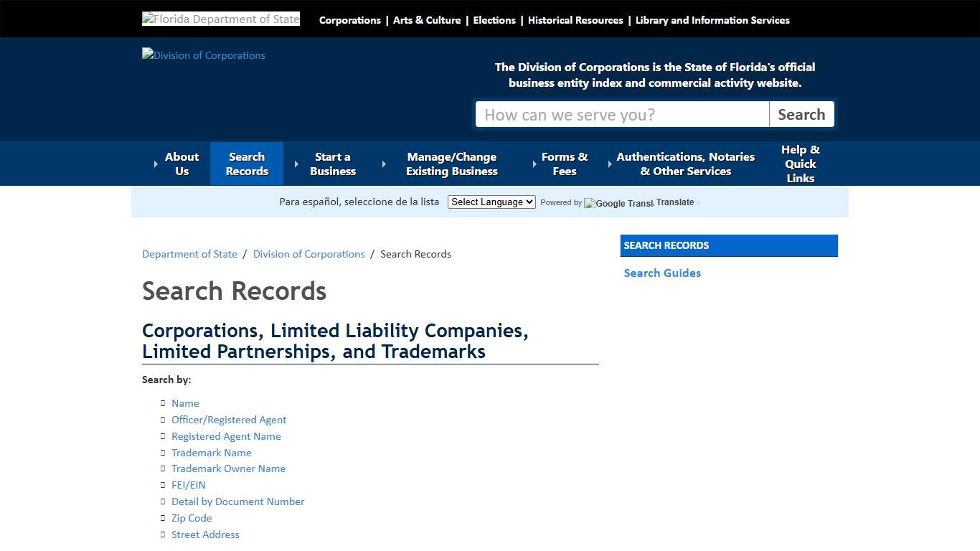
Task: Open the Search Guides link
Action: 662,273
